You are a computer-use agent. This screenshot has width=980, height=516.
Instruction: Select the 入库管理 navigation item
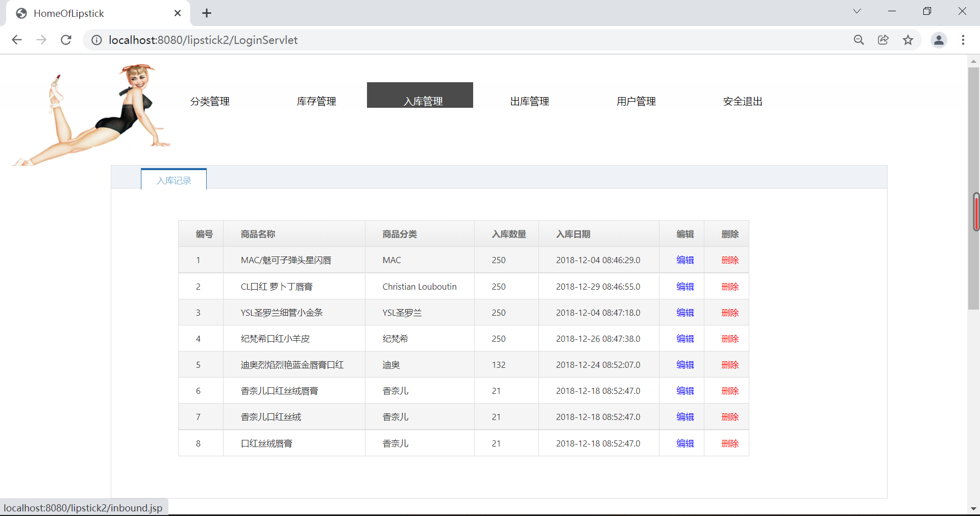point(420,95)
